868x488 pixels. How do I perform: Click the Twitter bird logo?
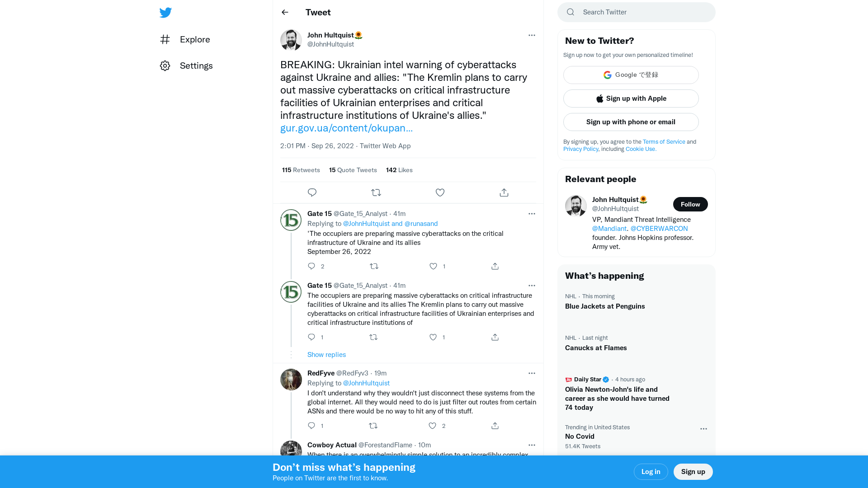165,12
